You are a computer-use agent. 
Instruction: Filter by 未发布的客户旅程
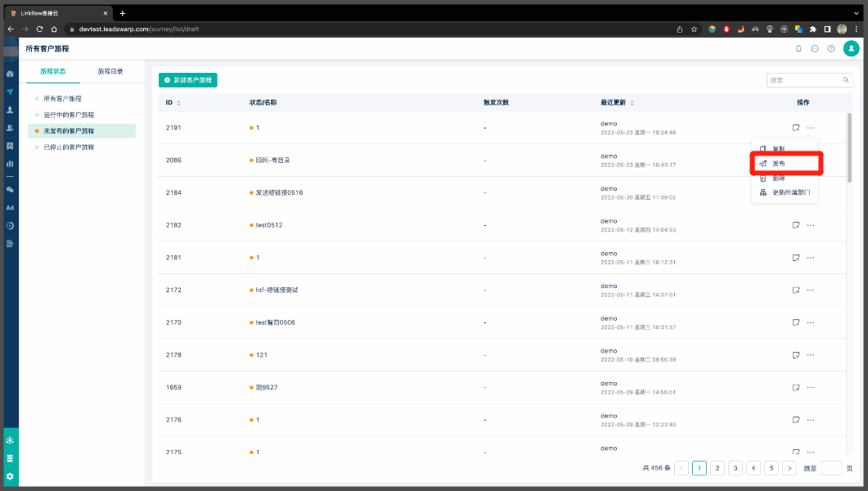tap(82, 131)
